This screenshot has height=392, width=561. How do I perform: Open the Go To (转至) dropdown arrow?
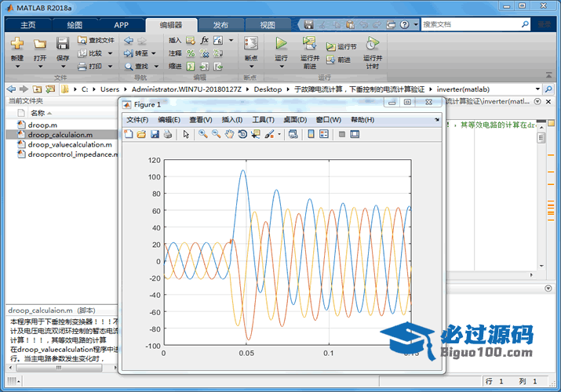pos(154,53)
